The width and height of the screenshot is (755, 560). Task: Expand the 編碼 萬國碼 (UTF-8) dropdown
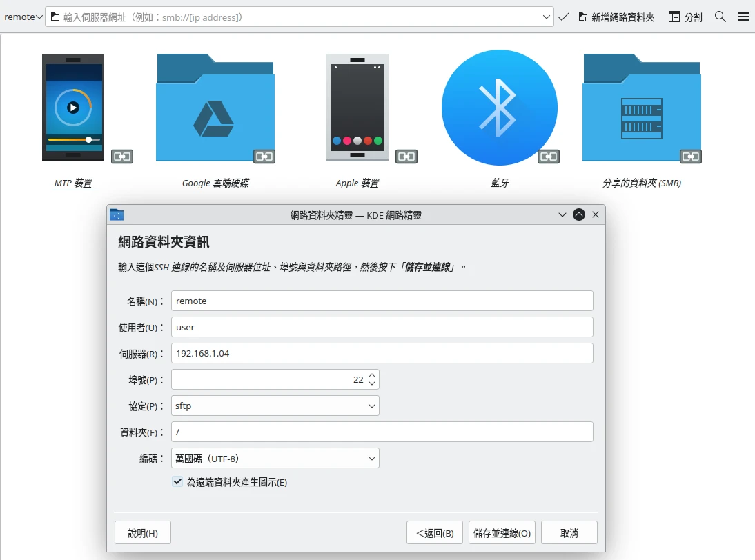pos(275,458)
